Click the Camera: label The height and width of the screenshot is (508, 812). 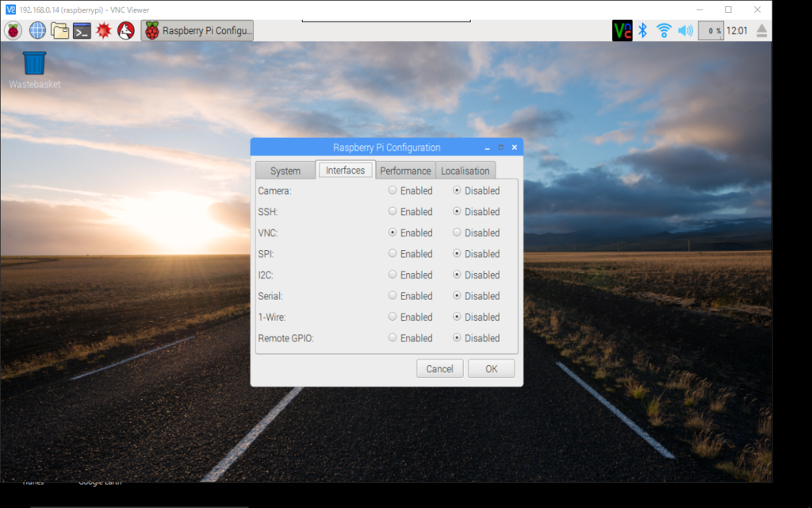[274, 190]
